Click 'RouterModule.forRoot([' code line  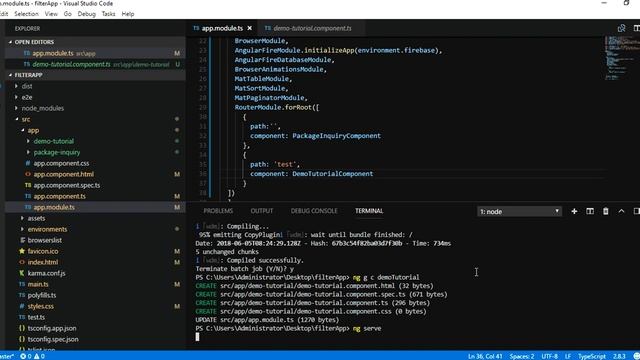tap(277, 107)
